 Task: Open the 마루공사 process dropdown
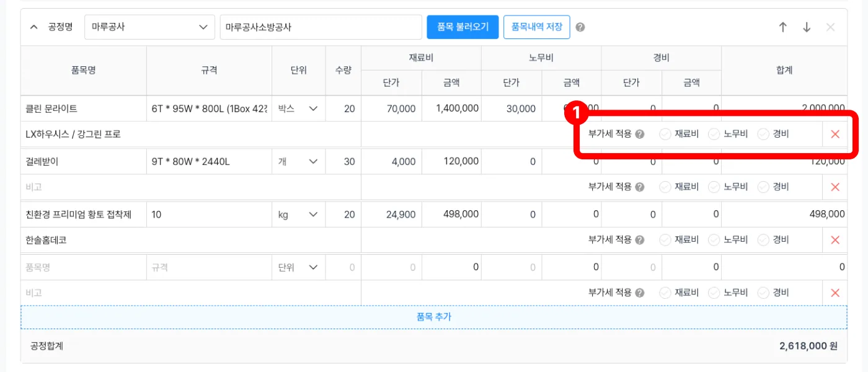pos(149,27)
